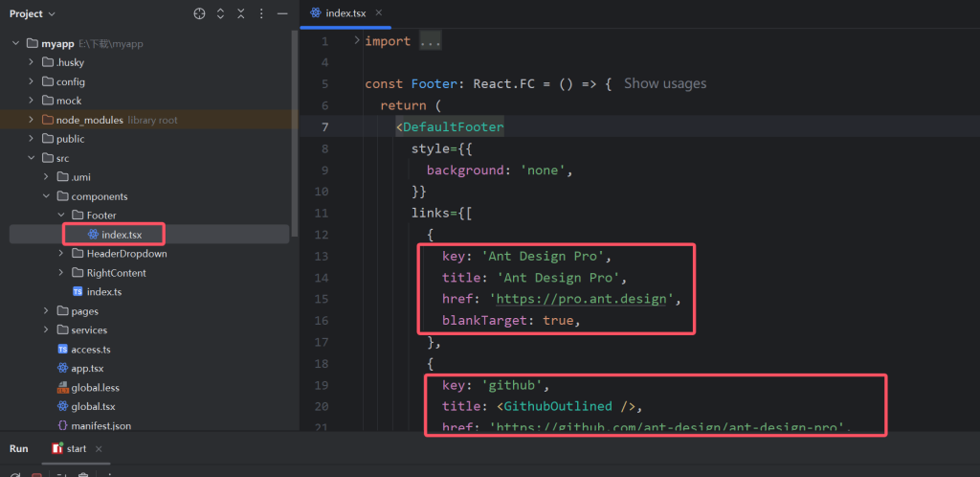
Task: Click the 'return (' statement on line 6
Action: coord(412,105)
